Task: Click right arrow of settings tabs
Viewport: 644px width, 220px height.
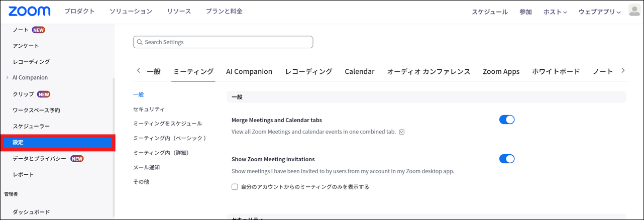Action: point(623,71)
